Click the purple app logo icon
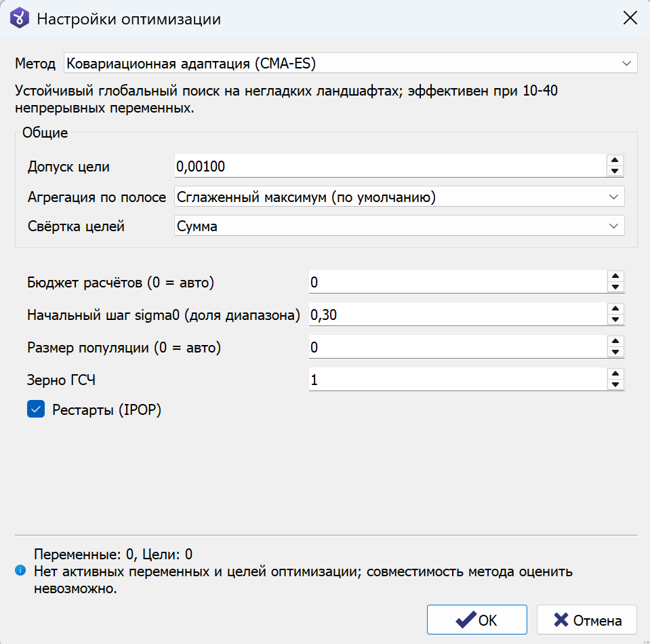 click(x=20, y=18)
